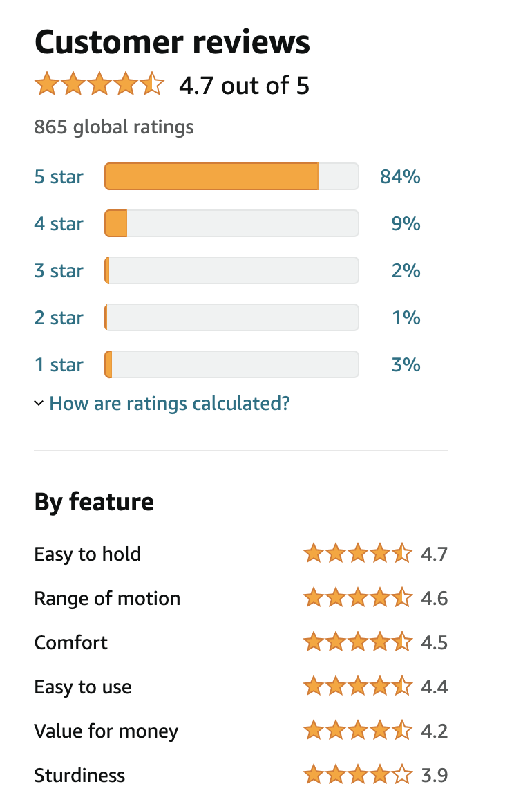Click the Range of motion stars
532x802 pixels.
(357, 598)
